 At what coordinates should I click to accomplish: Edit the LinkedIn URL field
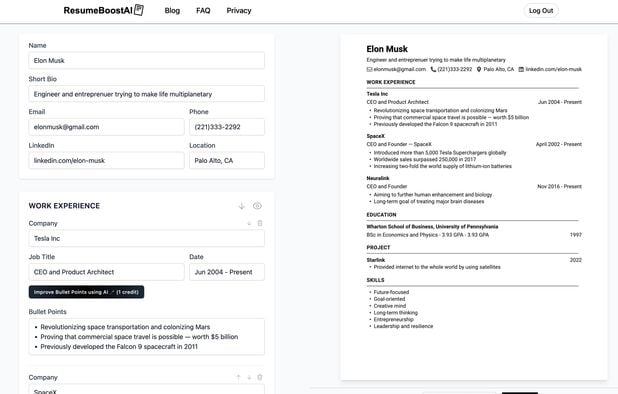(x=106, y=161)
